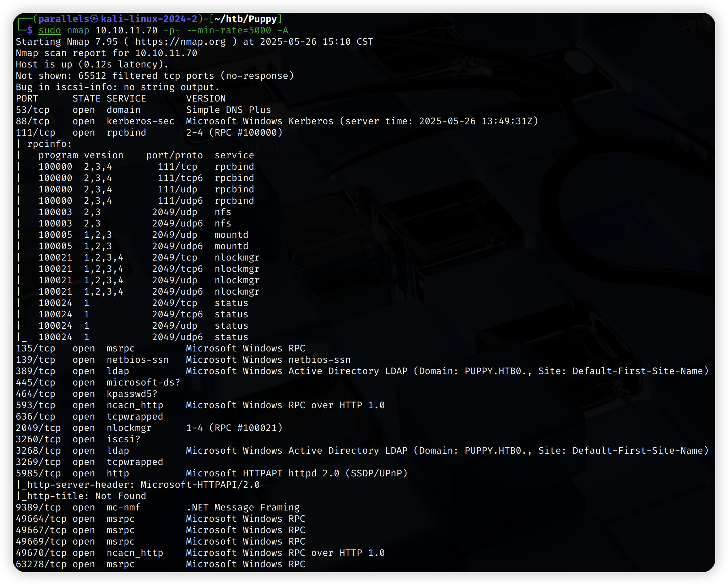Click the 'nmap' command word
The width and height of the screenshot is (728, 585).
78,31
